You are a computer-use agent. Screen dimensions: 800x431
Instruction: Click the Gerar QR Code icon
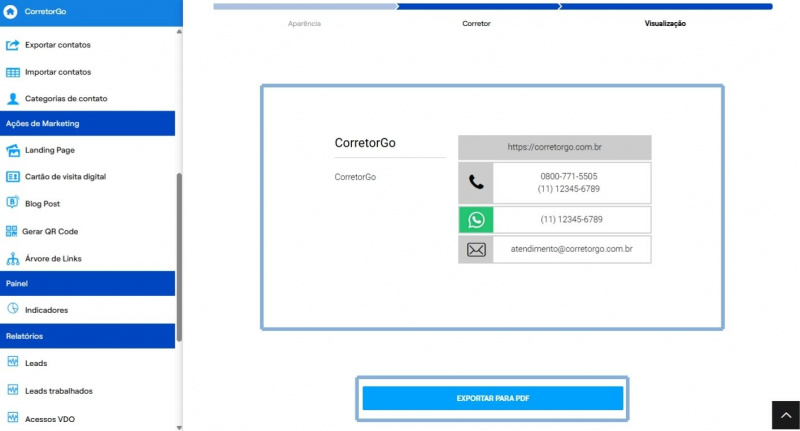tap(11, 231)
